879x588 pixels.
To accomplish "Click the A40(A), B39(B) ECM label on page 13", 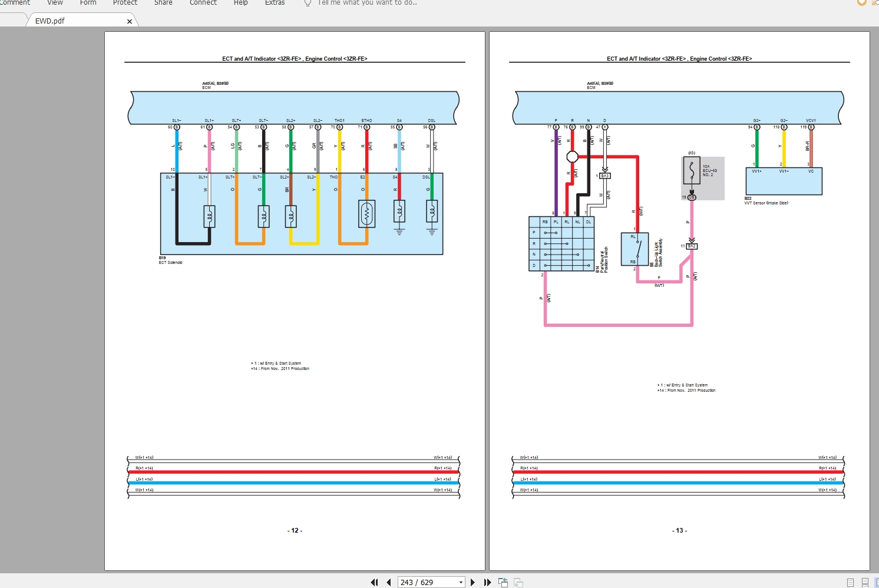I will pos(600,85).
